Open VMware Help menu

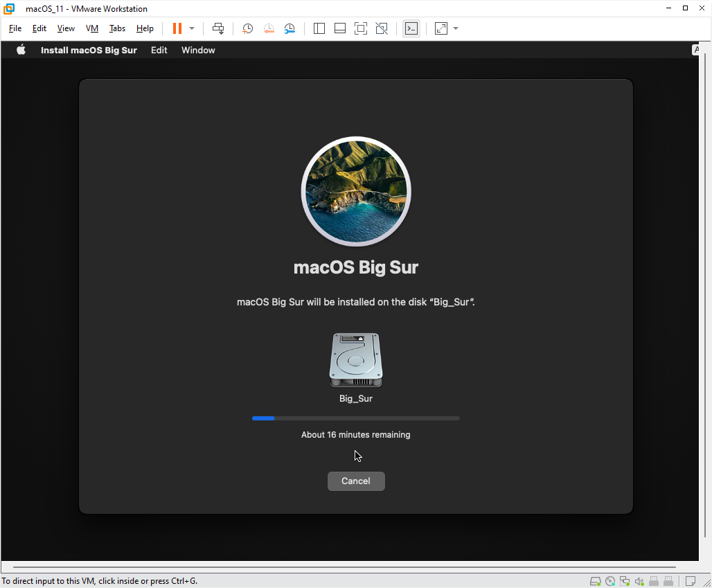(145, 28)
